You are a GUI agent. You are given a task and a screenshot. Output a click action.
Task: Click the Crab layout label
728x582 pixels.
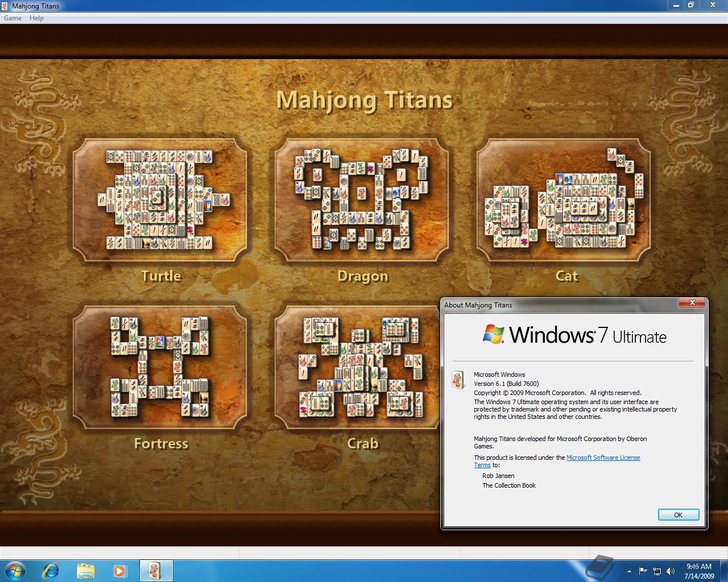tap(363, 444)
